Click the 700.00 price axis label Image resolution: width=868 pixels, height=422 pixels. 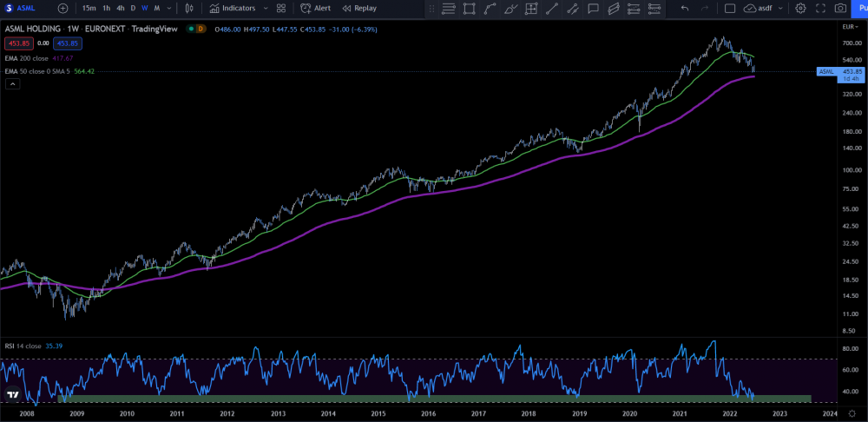852,43
